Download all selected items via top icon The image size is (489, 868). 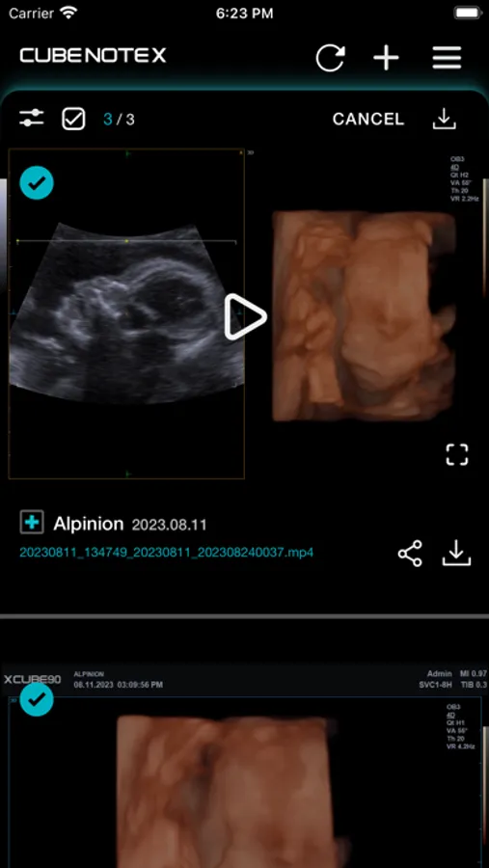[x=444, y=119]
